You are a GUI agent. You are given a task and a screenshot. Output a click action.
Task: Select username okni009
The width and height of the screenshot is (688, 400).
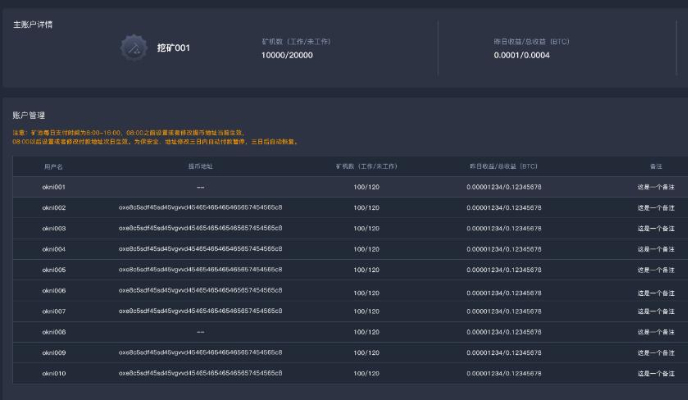pos(54,353)
